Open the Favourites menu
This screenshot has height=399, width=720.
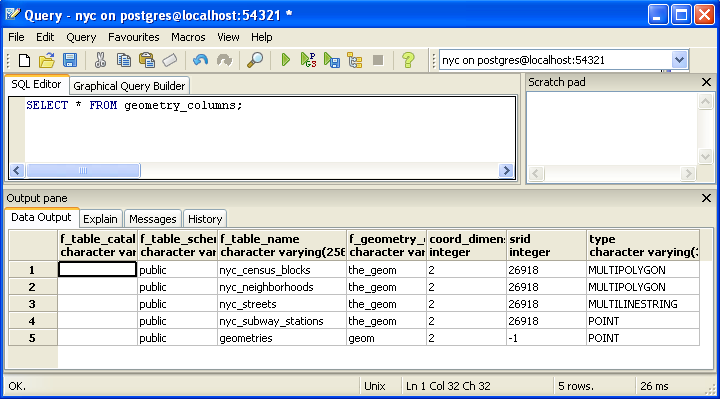point(134,37)
